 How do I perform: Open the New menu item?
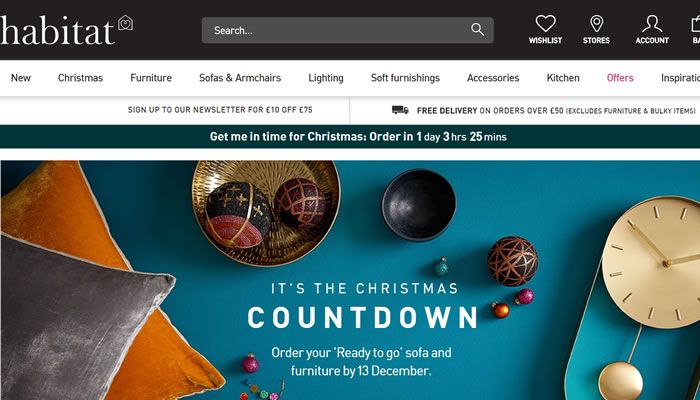(x=21, y=78)
